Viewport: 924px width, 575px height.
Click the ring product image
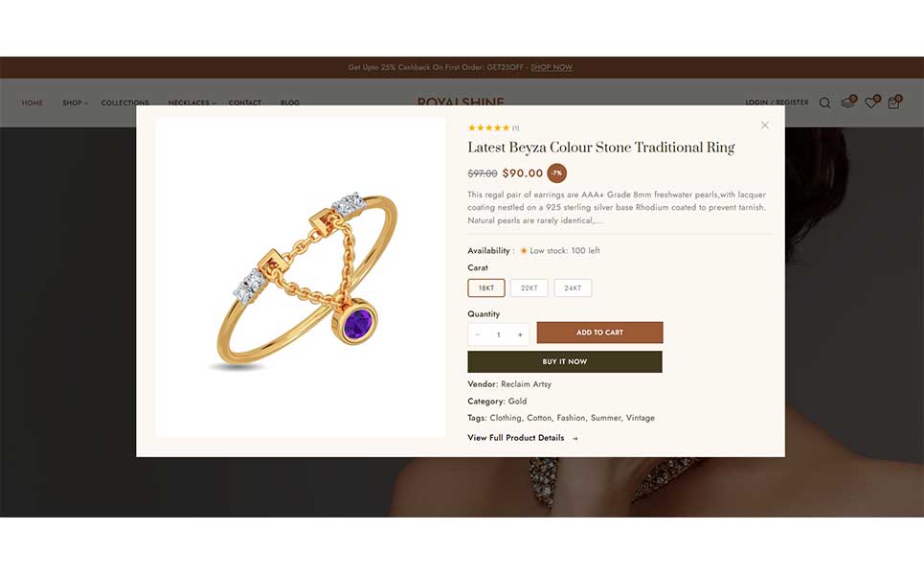pyautogui.click(x=301, y=277)
